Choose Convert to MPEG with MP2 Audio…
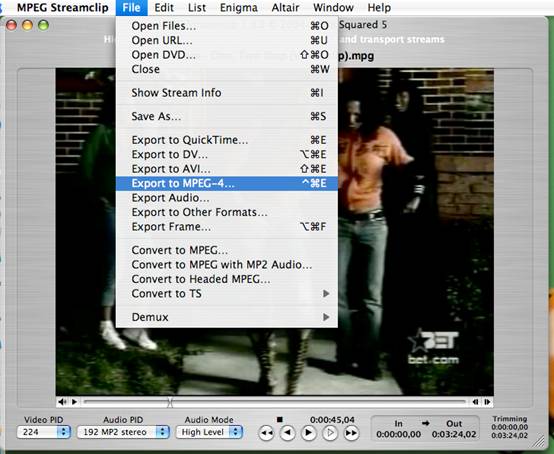Image resolution: width=554 pixels, height=454 pixels. tap(226, 265)
